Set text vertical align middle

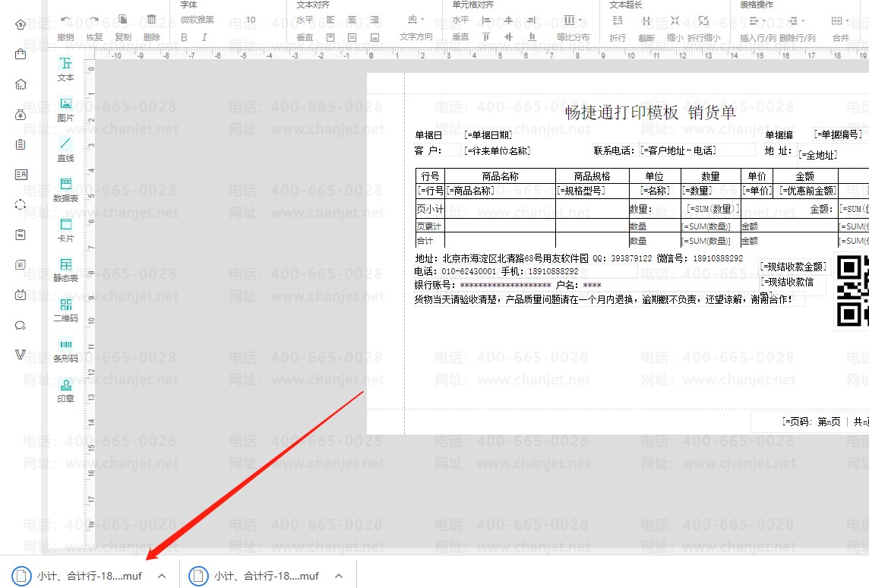[352, 38]
